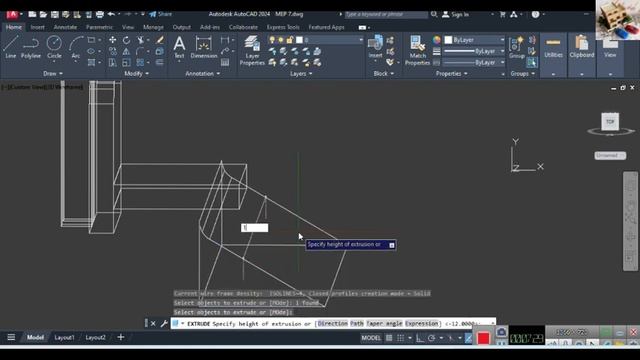Image resolution: width=640 pixels, height=360 pixels.
Task: Toggle the drawing grid display in status bar
Action: click(389, 338)
